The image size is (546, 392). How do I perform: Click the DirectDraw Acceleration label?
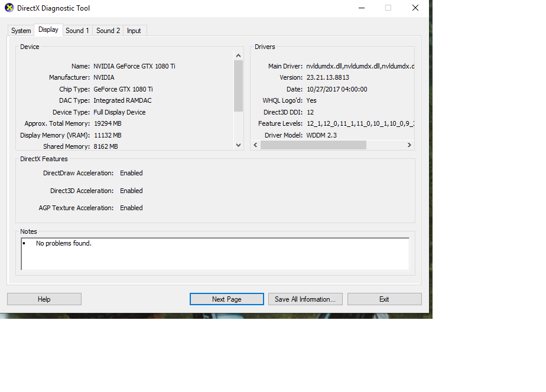tap(79, 173)
